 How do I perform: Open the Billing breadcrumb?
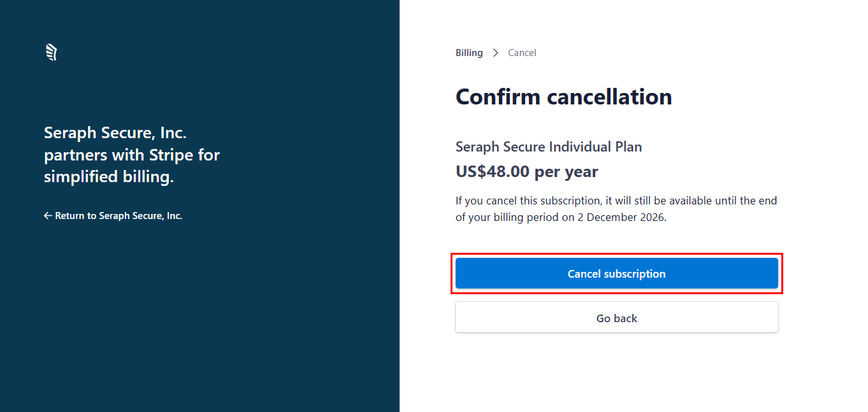[x=469, y=53]
